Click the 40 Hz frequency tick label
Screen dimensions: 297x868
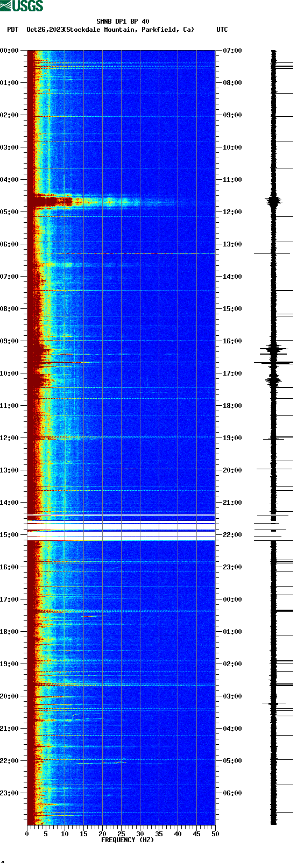click(x=178, y=834)
